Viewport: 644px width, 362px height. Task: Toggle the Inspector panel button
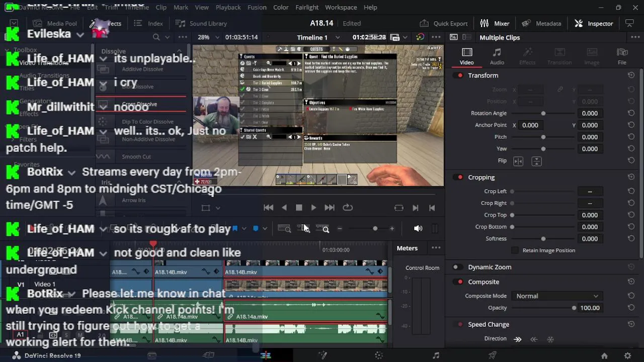(x=594, y=23)
